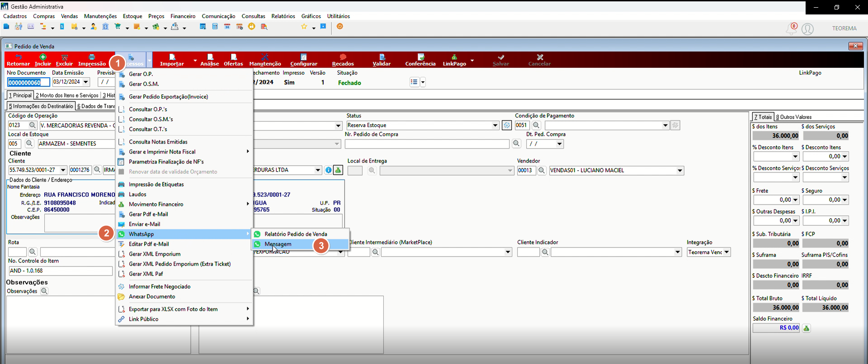Open the Data Emissão date dropdown
The width and height of the screenshot is (868, 364).
click(86, 82)
